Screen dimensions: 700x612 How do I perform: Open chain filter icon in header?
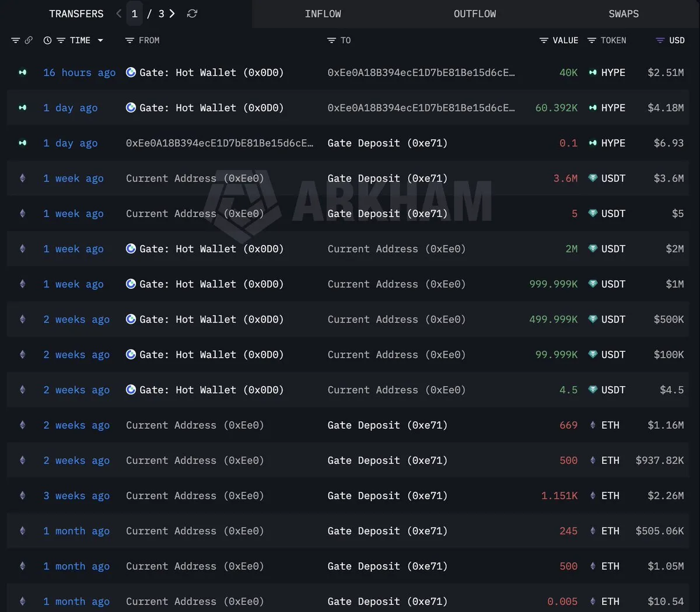(16, 40)
